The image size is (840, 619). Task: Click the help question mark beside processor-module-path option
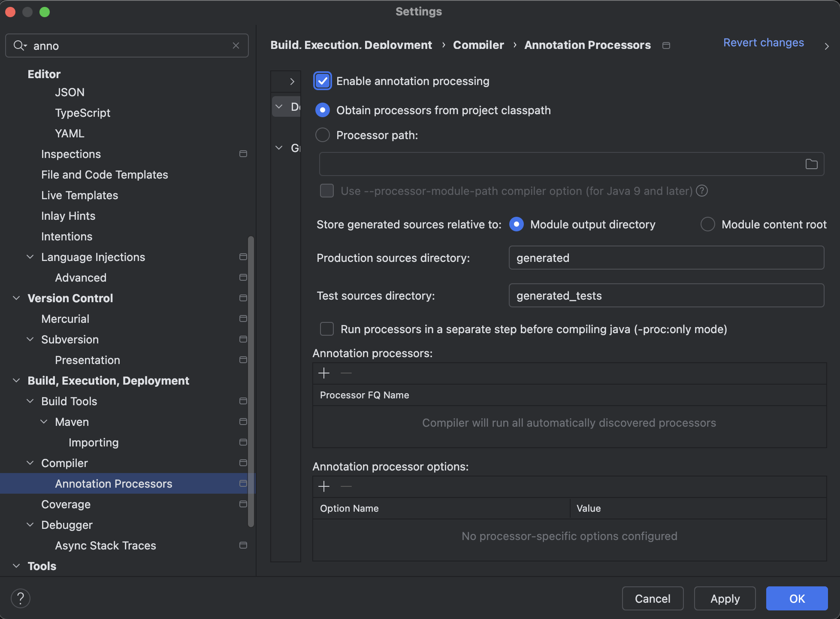(702, 191)
